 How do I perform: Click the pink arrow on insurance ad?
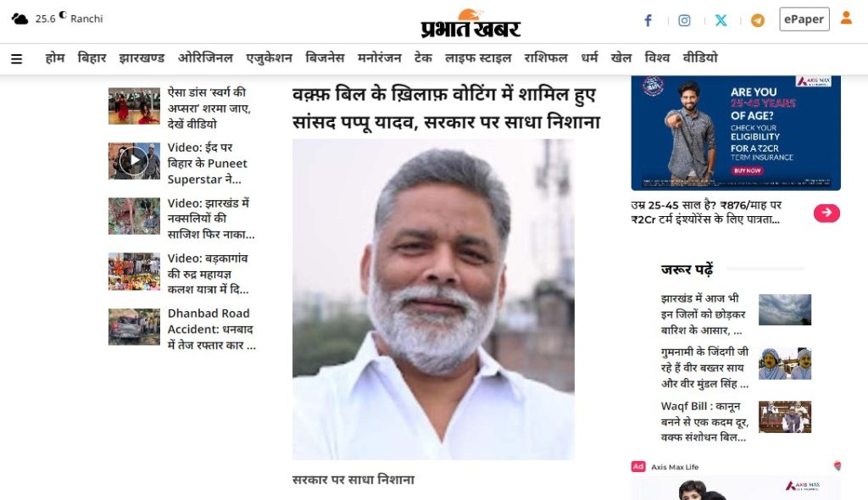pyautogui.click(x=826, y=214)
